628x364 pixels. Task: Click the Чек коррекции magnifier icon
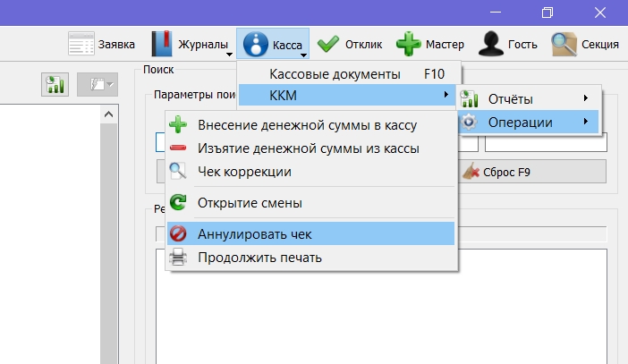178,172
